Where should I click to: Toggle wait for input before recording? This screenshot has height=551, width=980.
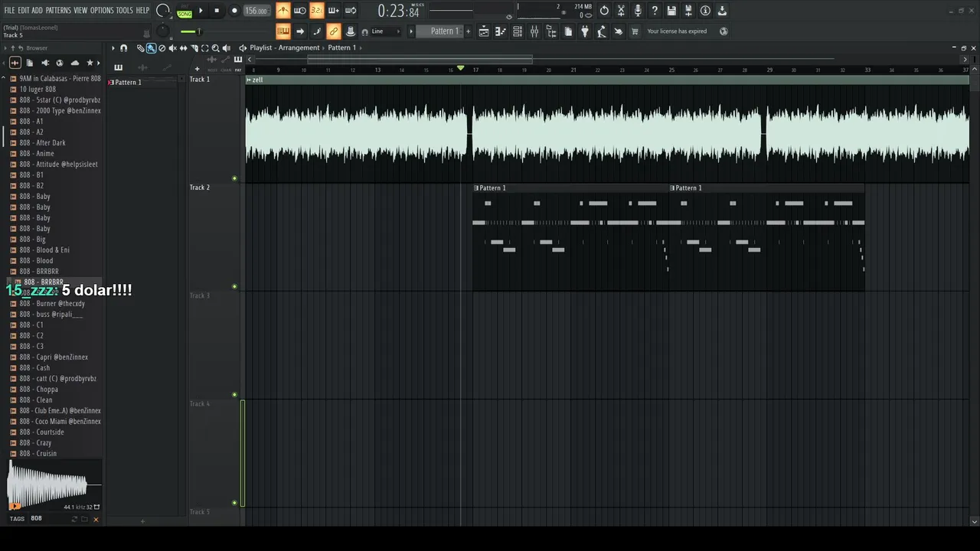300,11
